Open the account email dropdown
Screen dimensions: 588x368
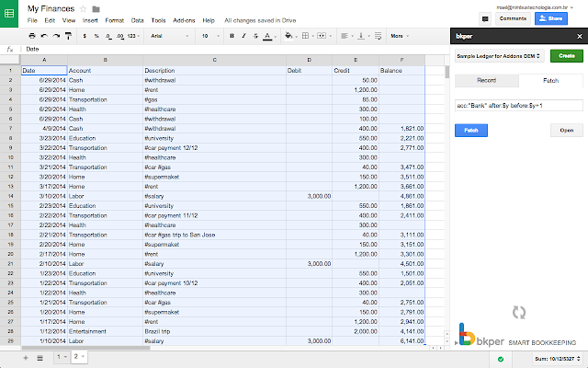click(535, 7)
